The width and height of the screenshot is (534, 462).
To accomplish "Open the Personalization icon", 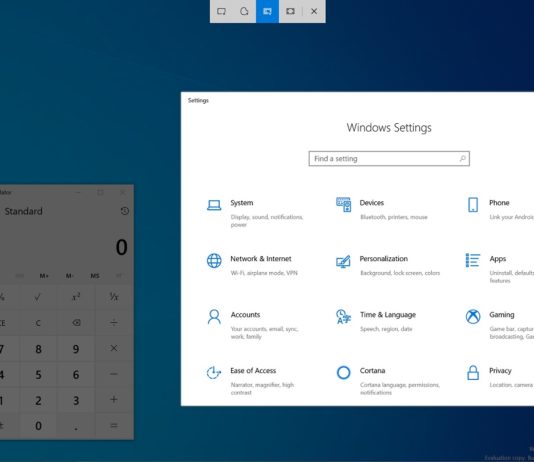I will pos(343,261).
